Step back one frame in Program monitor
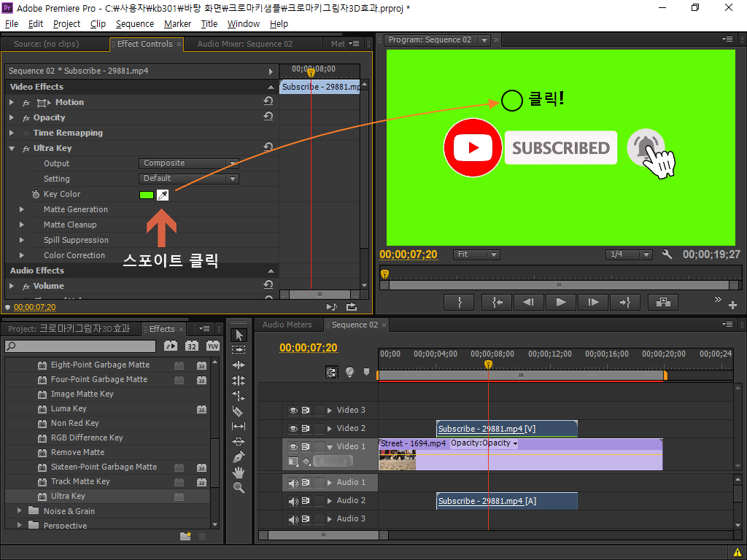The width and height of the screenshot is (747, 560). point(528,303)
